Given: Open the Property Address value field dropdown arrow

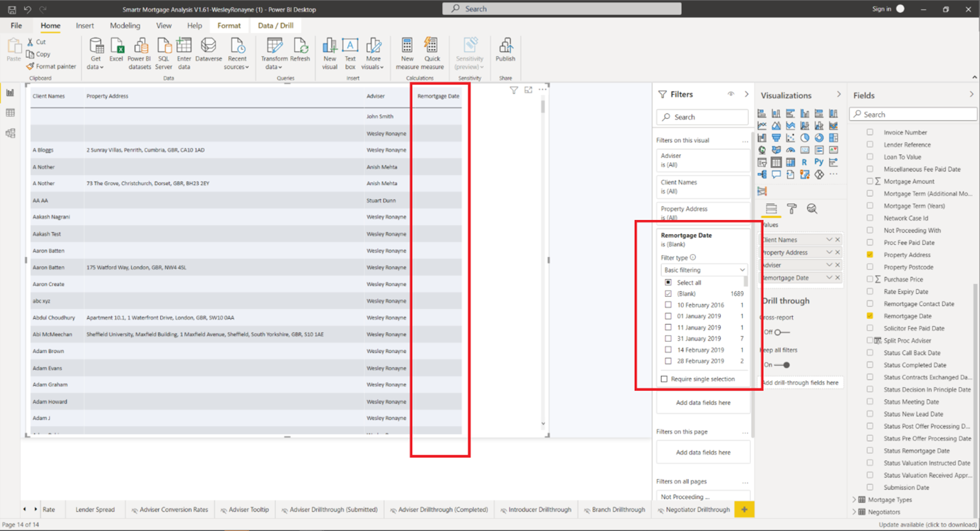Looking at the screenshot, I should 829,253.
